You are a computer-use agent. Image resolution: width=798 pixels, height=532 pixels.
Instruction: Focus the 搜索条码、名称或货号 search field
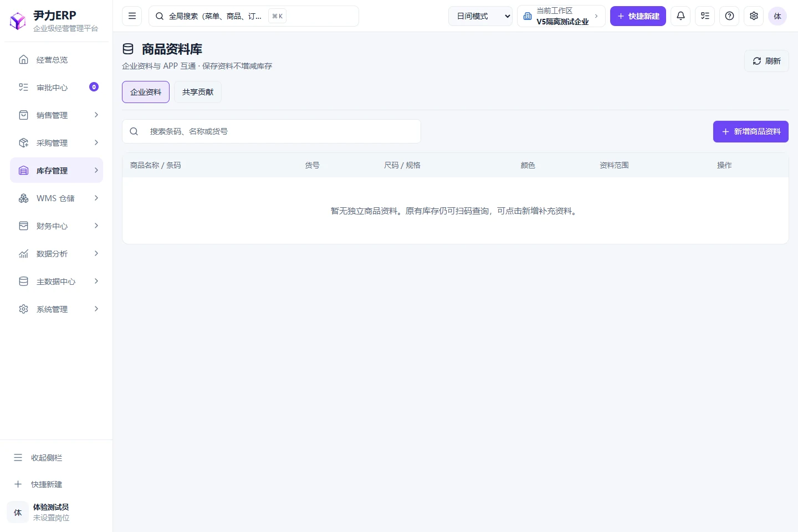point(272,131)
